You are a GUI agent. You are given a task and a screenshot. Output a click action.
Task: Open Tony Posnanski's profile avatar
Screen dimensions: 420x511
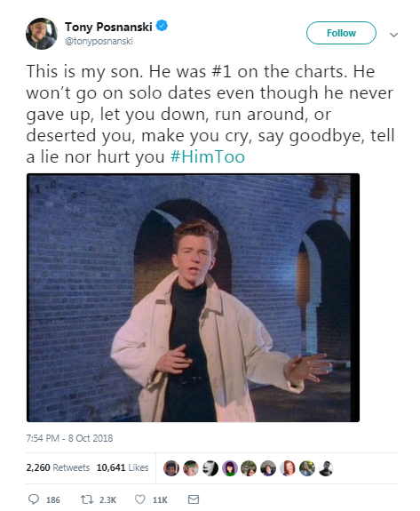(42, 34)
